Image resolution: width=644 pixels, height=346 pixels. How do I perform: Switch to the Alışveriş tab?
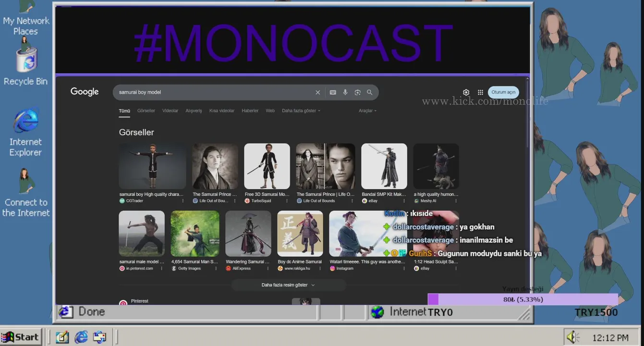click(x=194, y=111)
